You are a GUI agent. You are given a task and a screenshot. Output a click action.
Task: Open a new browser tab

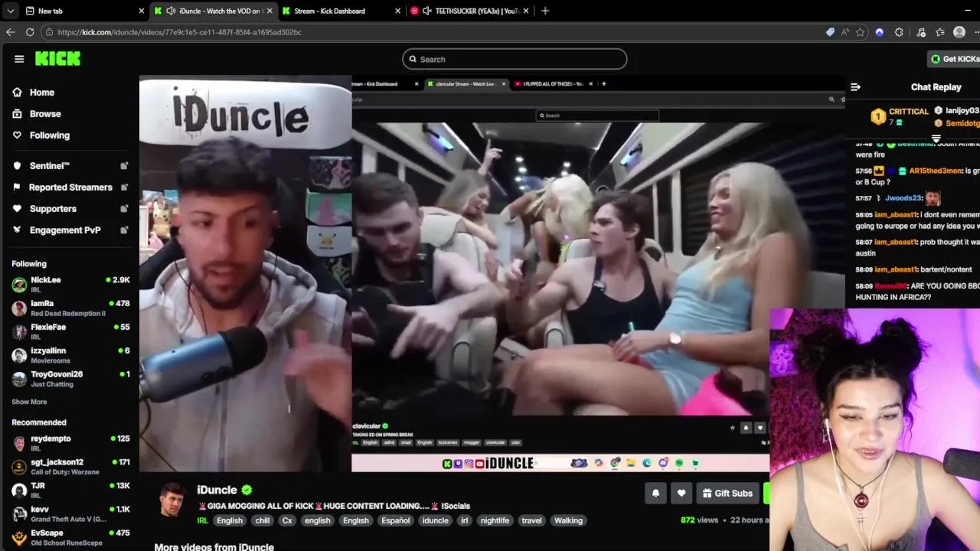point(545,11)
